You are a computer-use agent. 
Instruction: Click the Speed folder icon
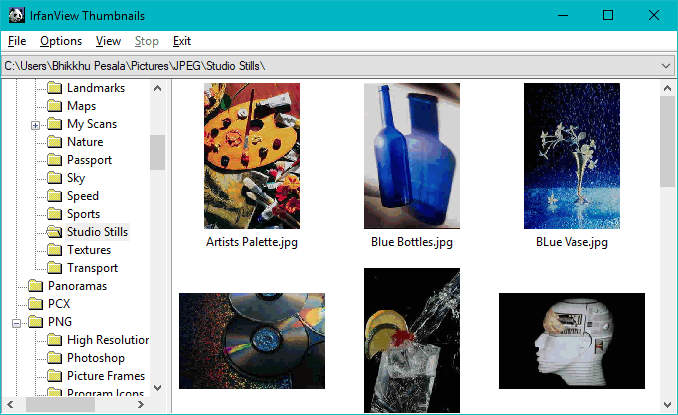click(x=54, y=196)
